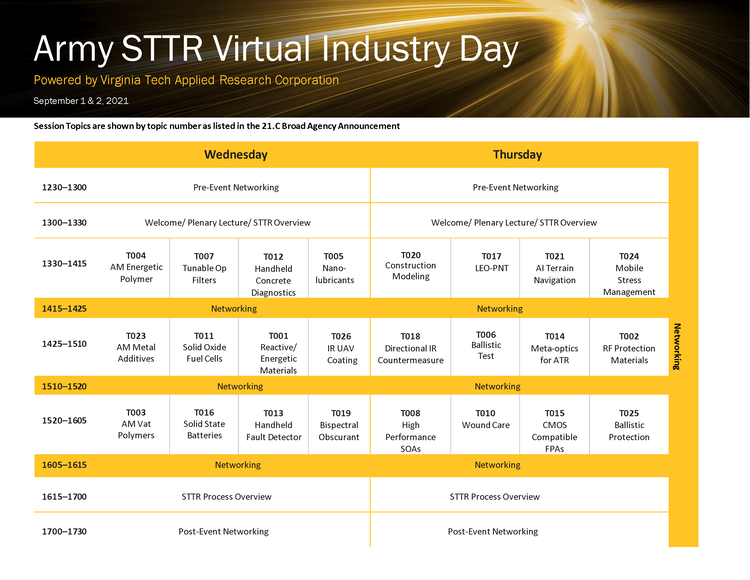Click the vertical Networking sidebar label
750x580 pixels.
(x=677, y=346)
